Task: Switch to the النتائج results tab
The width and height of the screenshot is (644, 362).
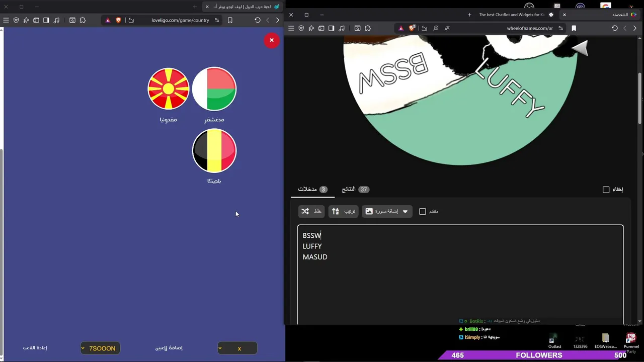Action: [355, 189]
